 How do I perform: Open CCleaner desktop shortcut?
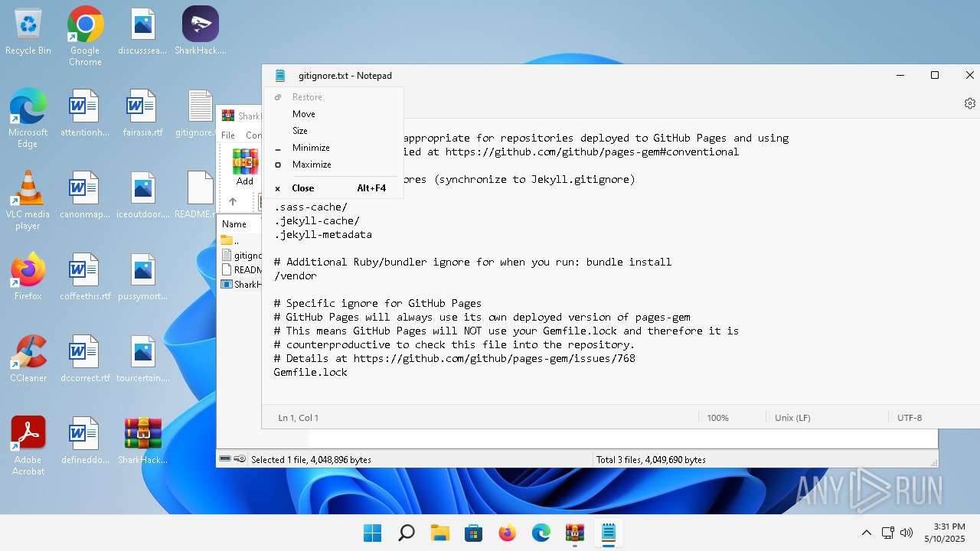click(x=28, y=358)
